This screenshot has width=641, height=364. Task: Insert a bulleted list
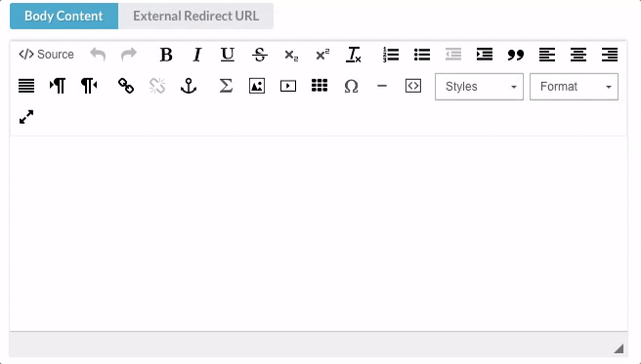pyautogui.click(x=422, y=55)
